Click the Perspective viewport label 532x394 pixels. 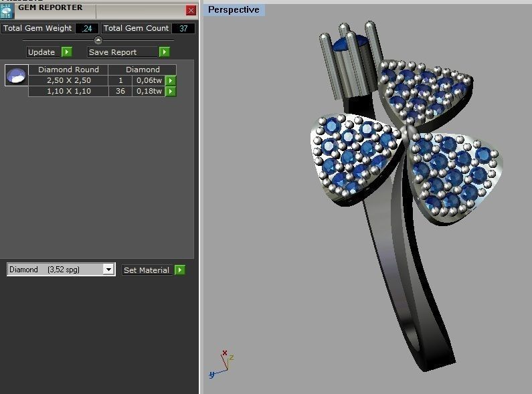point(234,10)
